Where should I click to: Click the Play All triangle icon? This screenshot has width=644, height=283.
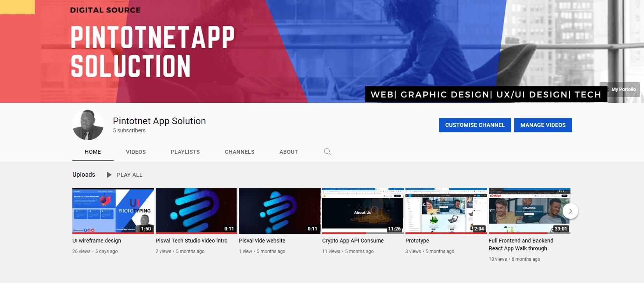(x=109, y=175)
